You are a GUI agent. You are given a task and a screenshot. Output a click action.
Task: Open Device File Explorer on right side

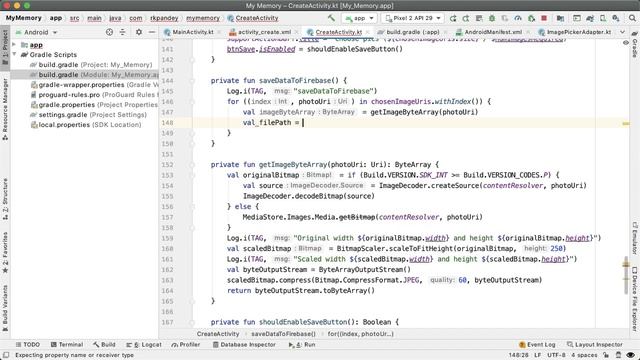tap(635, 299)
